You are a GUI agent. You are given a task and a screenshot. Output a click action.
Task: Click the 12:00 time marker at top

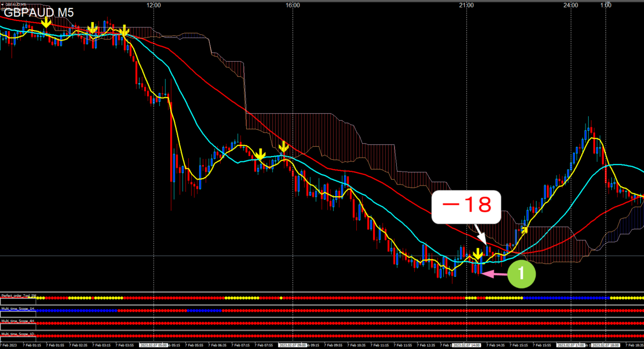pyautogui.click(x=153, y=5)
